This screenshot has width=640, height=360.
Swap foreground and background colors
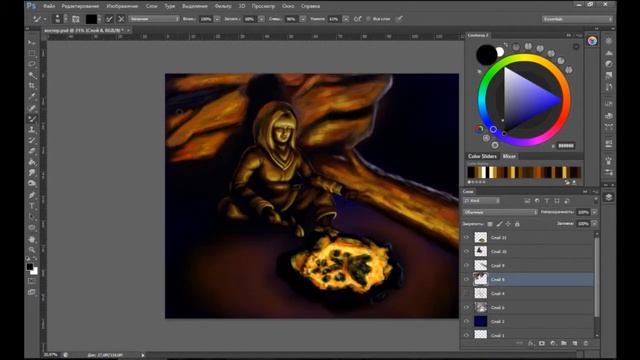coord(36,258)
